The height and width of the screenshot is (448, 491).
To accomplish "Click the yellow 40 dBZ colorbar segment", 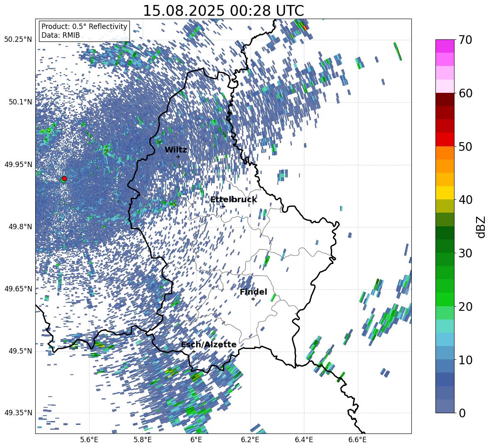I will [x=445, y=193].
